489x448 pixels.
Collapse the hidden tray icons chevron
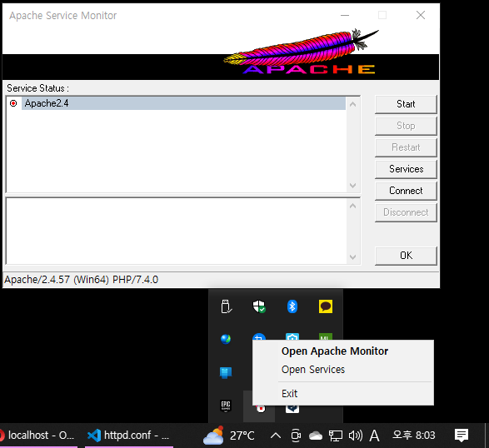(276, 436)
